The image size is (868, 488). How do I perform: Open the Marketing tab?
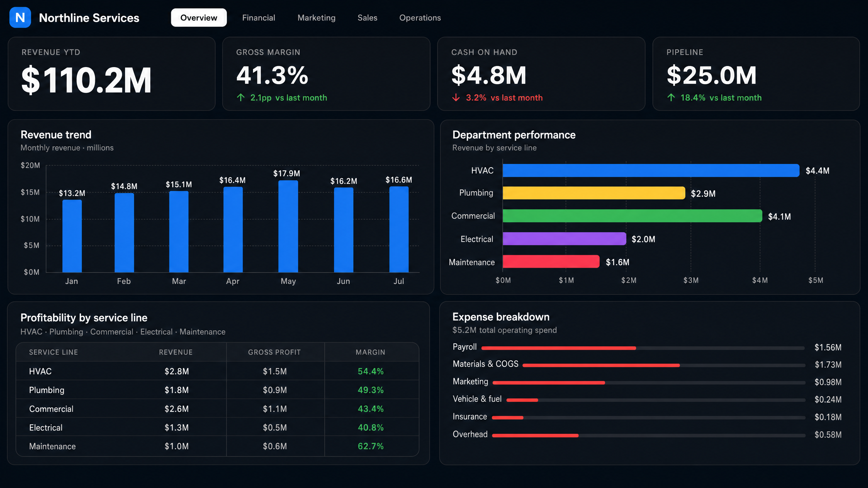click(x=316, y=18)
